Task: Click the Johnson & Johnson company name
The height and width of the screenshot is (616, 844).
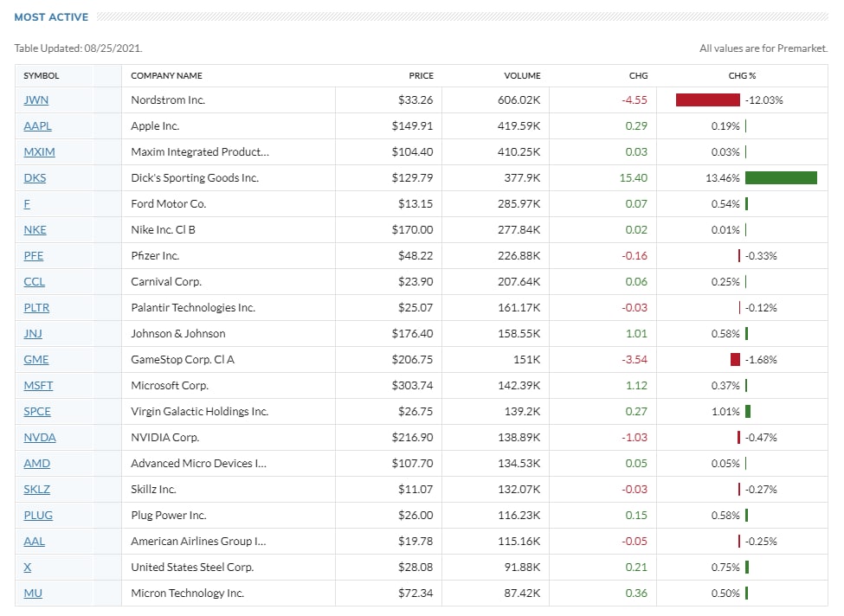Action: (x=178, y=334)
